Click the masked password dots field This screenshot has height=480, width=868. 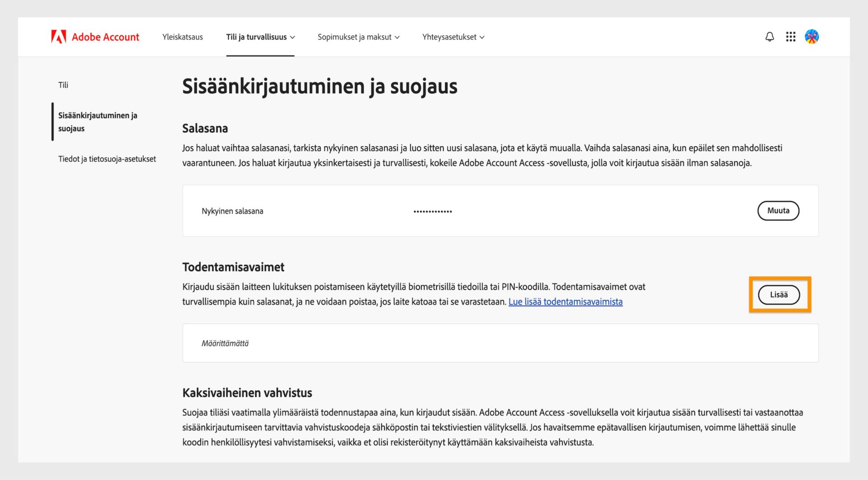(x=432, y=210)
